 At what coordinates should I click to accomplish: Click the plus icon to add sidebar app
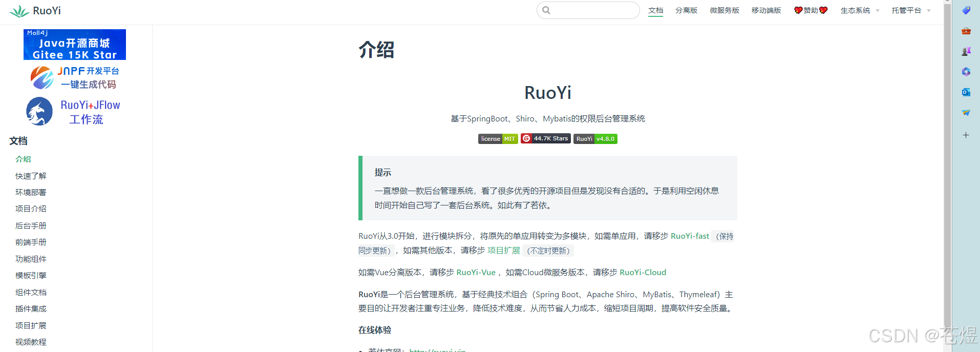coord(966,135)
